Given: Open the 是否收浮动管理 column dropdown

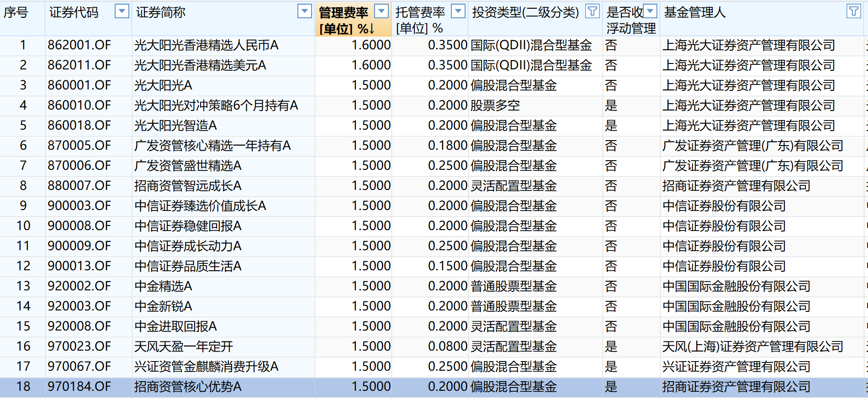Looking at the screenshot, I should pos(650,11).
